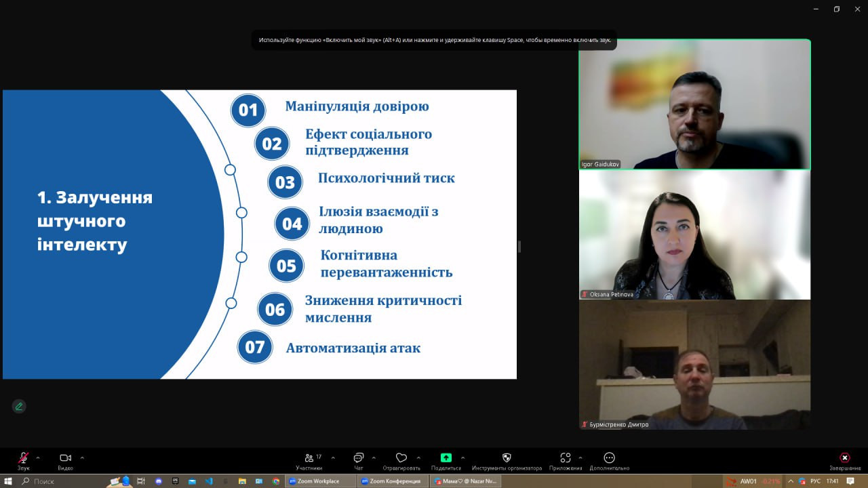
Task: Click slide item 01 Маніпуляція довірою
Action: [357, 106]
